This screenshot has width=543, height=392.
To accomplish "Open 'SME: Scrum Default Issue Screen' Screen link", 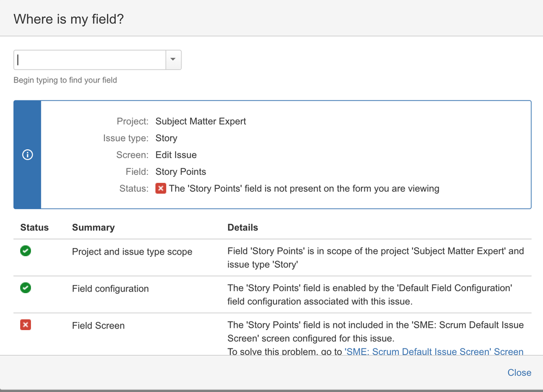I will point(434,351).
